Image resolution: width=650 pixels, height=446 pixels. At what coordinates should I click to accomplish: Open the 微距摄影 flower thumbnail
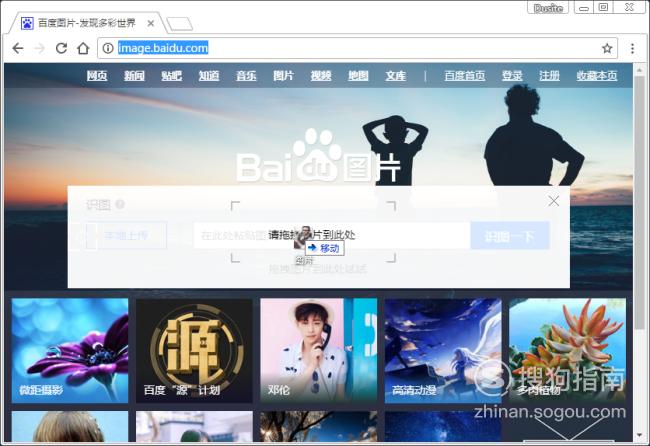point(70,350)
